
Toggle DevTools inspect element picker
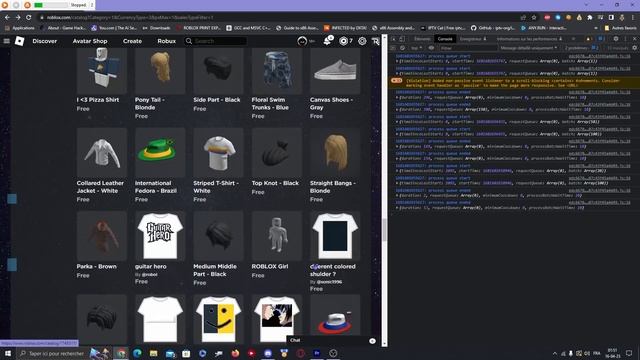coord(393,39)
